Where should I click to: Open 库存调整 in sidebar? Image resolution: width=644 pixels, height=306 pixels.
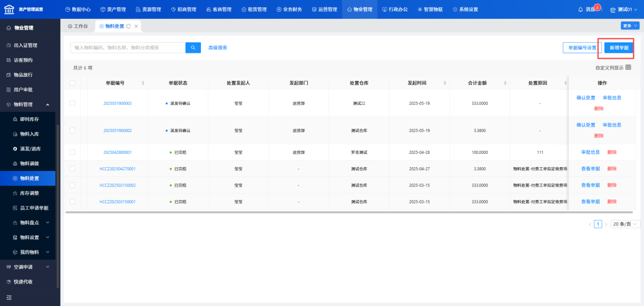(29, 193)
